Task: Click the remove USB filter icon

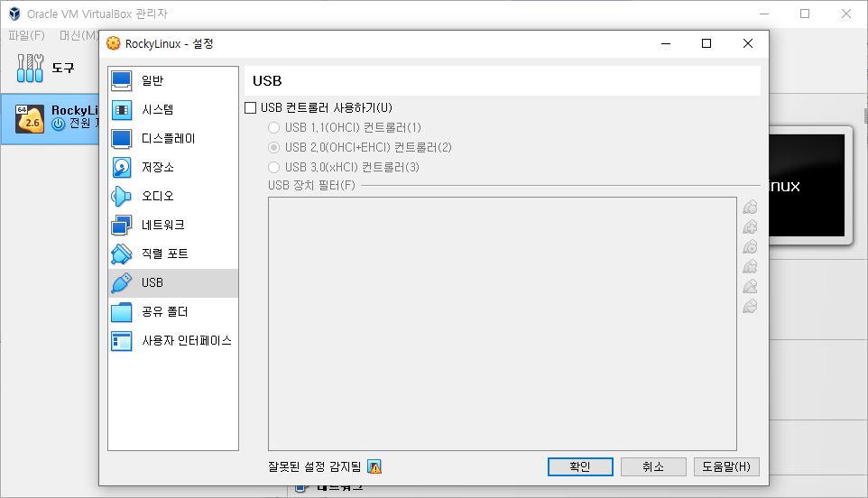Action: click(x=750, y=267)
